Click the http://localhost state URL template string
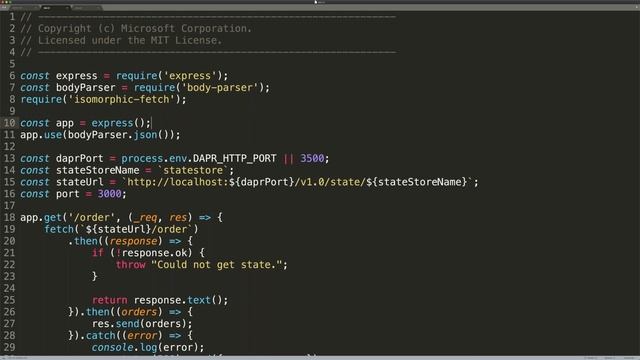This screenshot has height=360, width=640. (x=297, y=182)
